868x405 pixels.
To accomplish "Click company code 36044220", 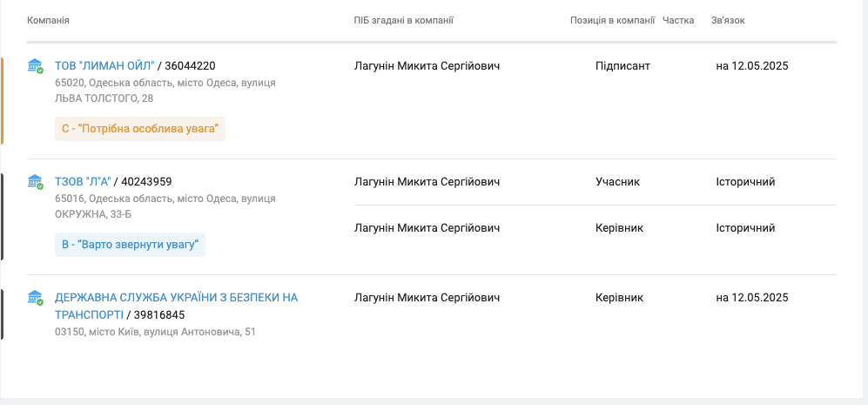I will [190, 66].
